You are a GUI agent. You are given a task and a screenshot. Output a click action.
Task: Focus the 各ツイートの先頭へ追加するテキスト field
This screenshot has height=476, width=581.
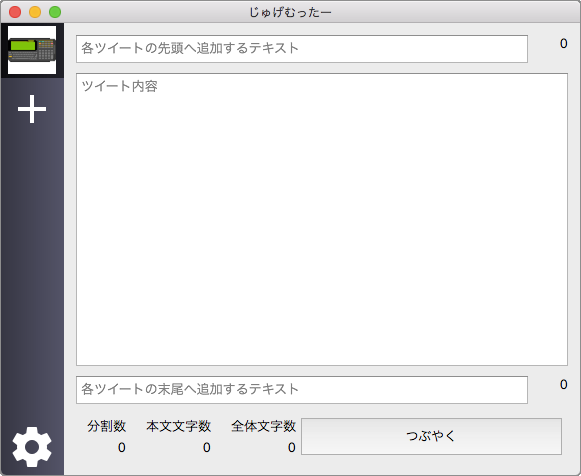[x=302, y=49]
